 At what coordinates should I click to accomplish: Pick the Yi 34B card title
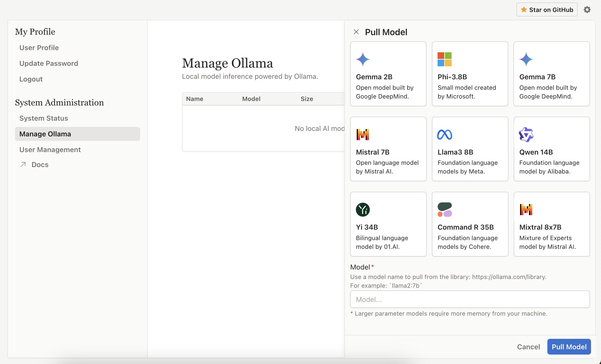click(367, 227)
